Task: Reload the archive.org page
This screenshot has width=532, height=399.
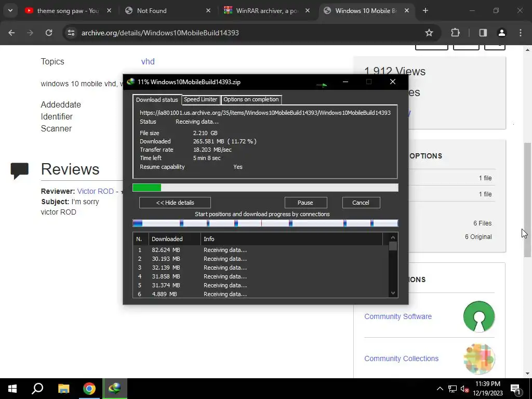Action: [49, 33]
